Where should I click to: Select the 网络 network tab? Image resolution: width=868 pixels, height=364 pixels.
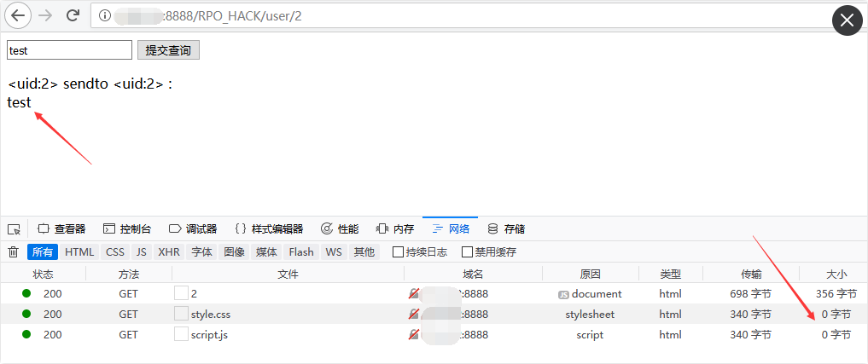coord(450,229)
